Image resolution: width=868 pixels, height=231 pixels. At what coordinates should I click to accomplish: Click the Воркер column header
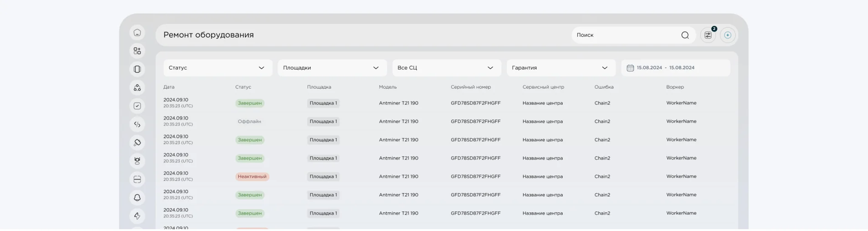675,87
